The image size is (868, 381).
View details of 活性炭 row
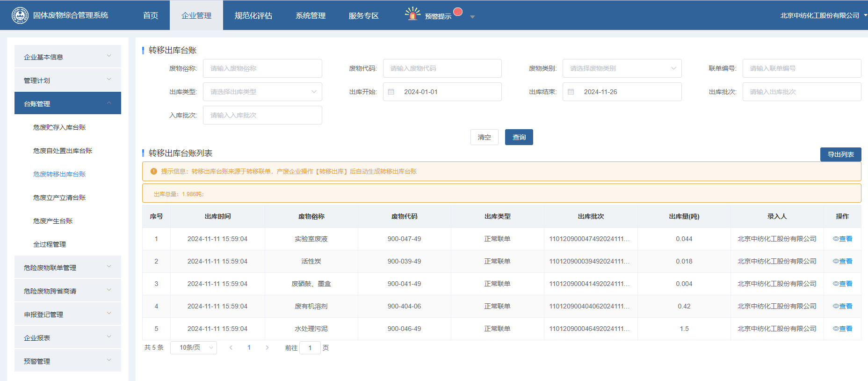pos(842,261)
